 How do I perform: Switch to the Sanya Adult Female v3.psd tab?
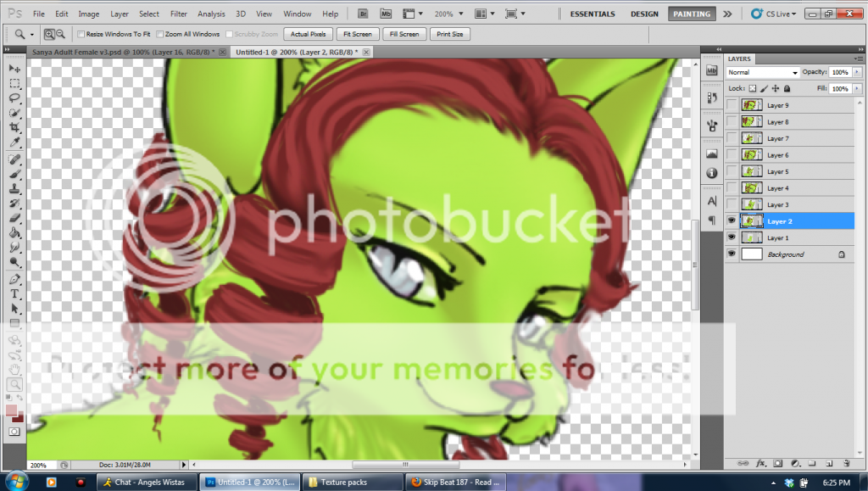pos(125,52)
